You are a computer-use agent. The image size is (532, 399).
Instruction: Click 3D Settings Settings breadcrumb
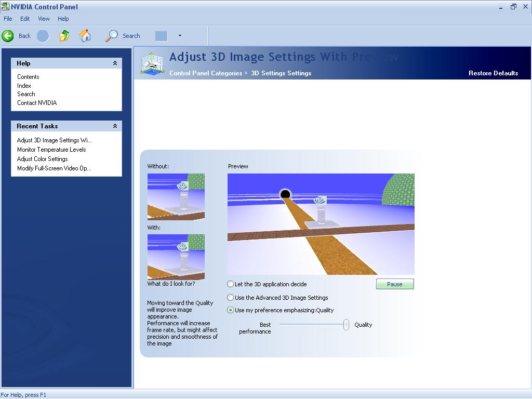click(281, 73)
